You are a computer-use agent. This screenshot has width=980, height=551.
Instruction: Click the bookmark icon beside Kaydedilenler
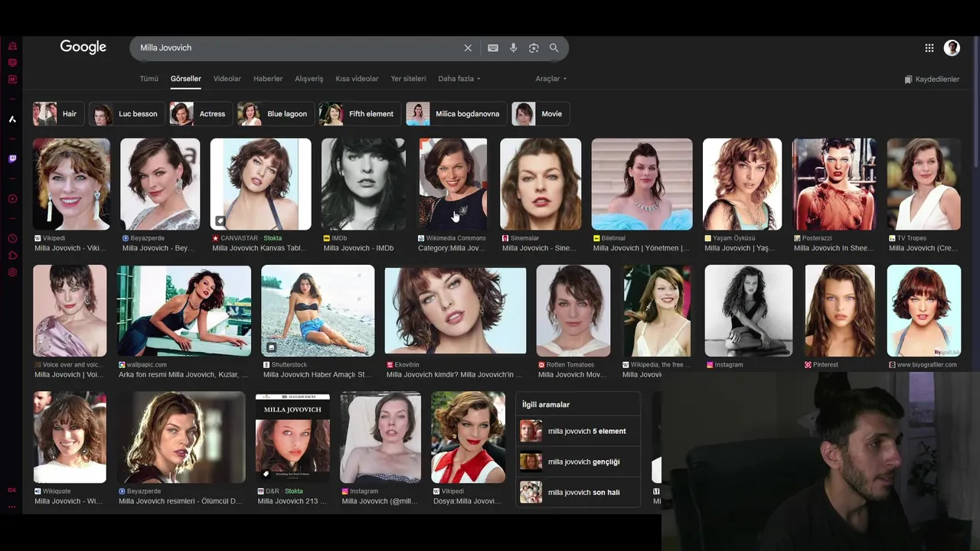(x=908, y=79)
